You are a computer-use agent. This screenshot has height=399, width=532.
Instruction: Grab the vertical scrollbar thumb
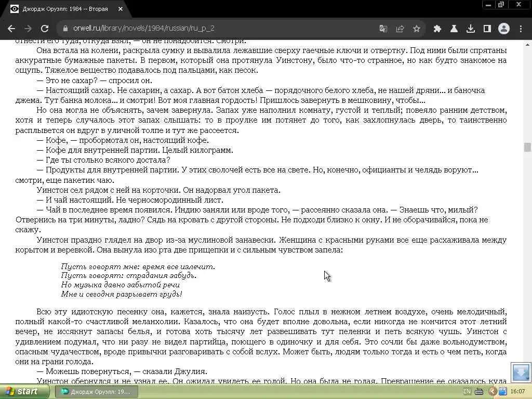click(527, 147)
